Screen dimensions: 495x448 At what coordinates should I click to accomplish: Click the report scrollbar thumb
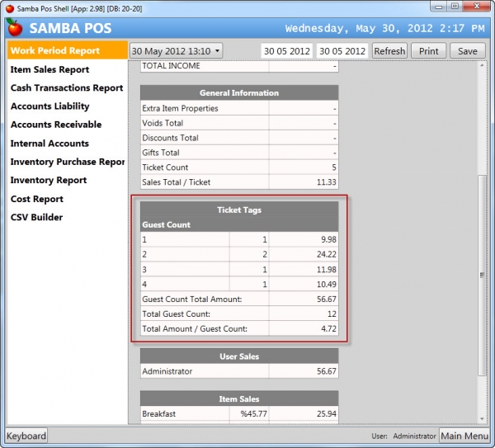point(482,275)
